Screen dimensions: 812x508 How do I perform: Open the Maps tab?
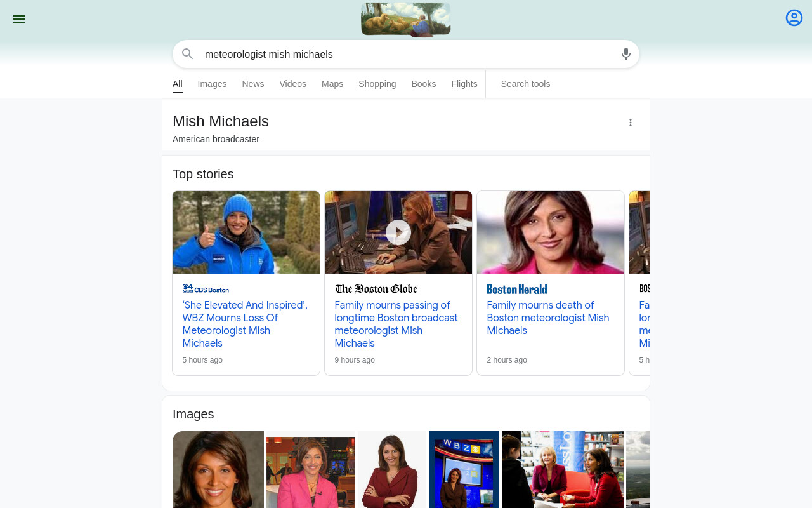[332, 84]
